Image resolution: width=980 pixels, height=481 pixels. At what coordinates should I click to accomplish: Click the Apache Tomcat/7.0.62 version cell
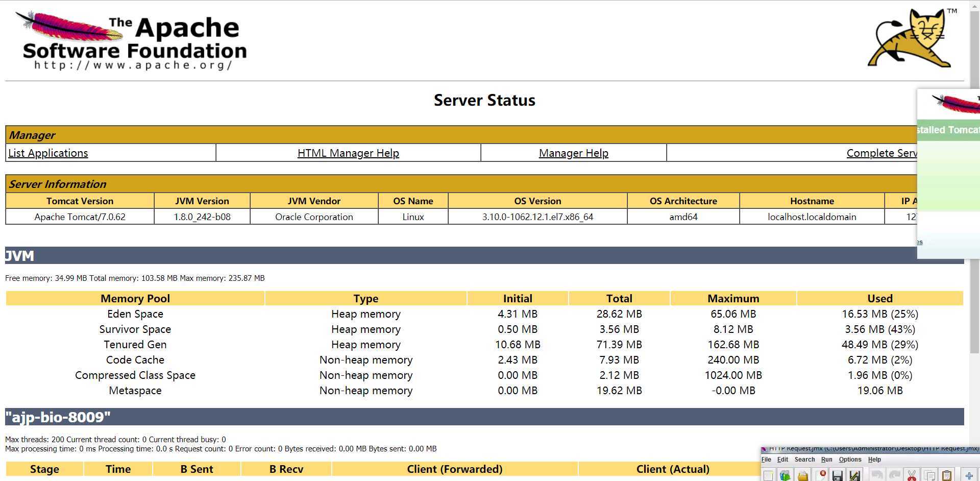pyautogui.click(x=80, y=217)
